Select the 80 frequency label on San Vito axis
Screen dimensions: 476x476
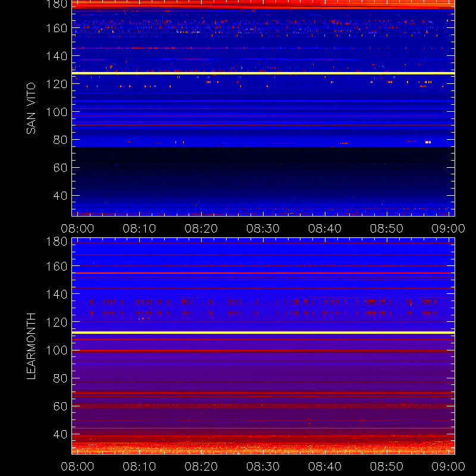[x=60, y=140]
